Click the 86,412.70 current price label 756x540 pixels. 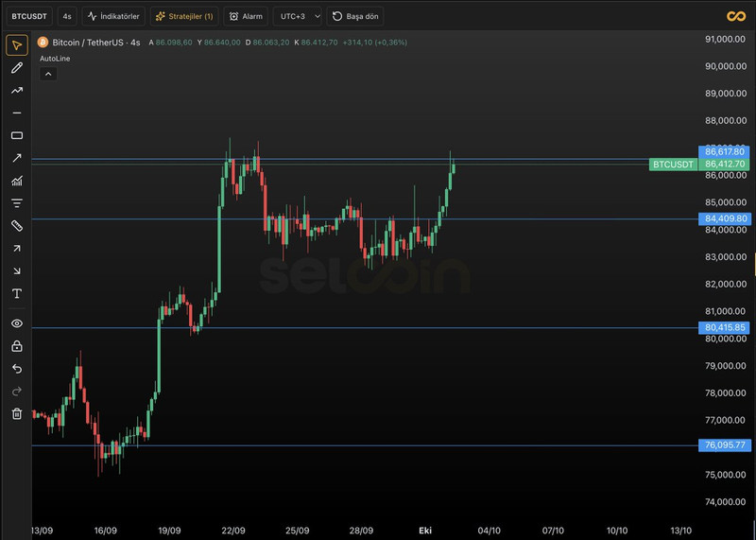(725, 164)
